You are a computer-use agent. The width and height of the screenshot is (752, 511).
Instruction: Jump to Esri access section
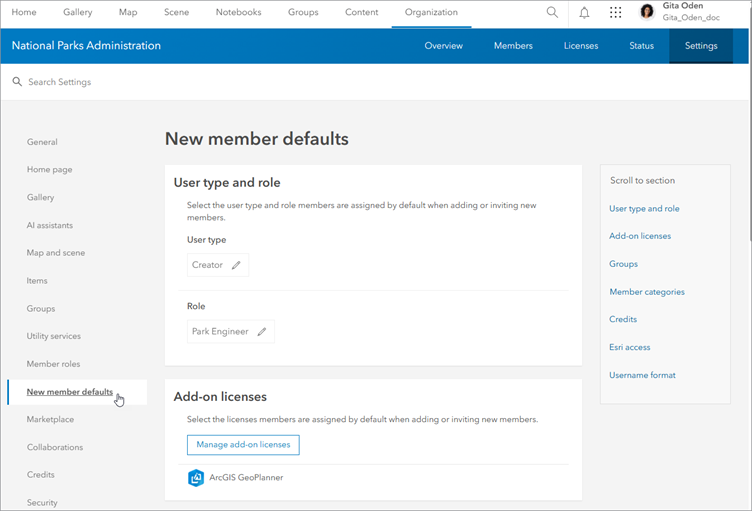tap(630, 347)
